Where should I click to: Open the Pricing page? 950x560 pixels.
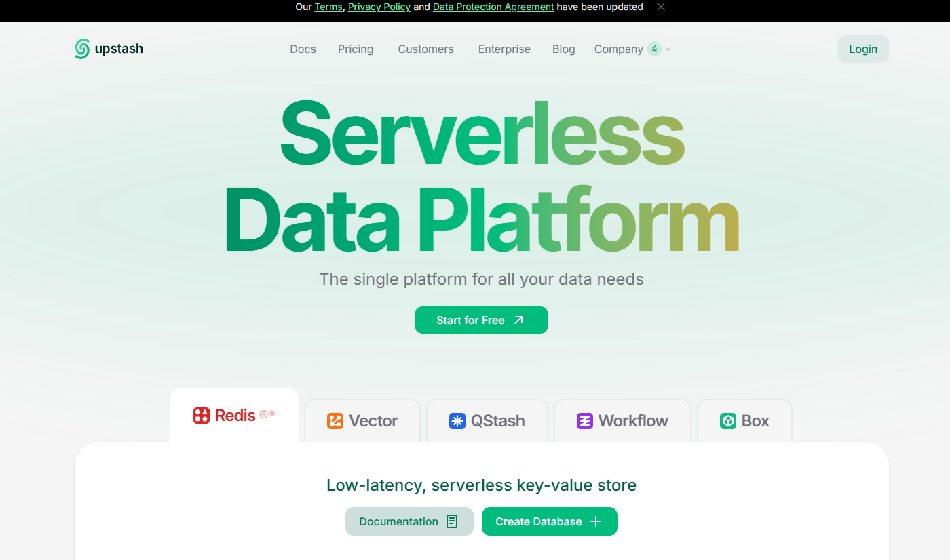point(356,49)
